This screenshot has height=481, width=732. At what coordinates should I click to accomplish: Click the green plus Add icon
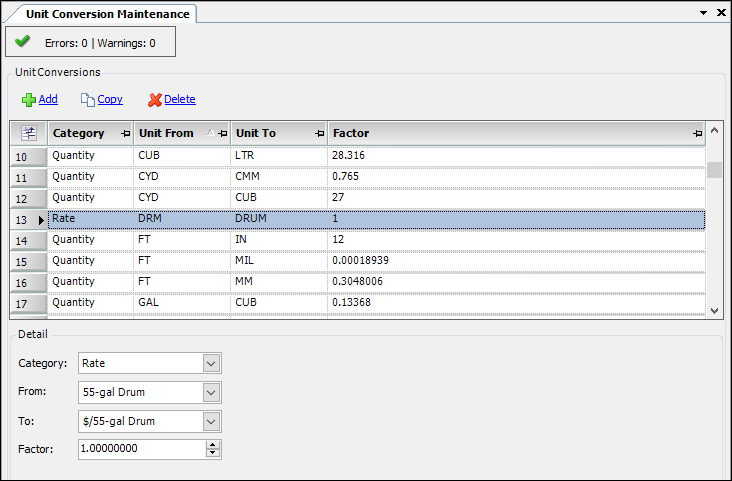pyautogui.click(x=28, y=100)
